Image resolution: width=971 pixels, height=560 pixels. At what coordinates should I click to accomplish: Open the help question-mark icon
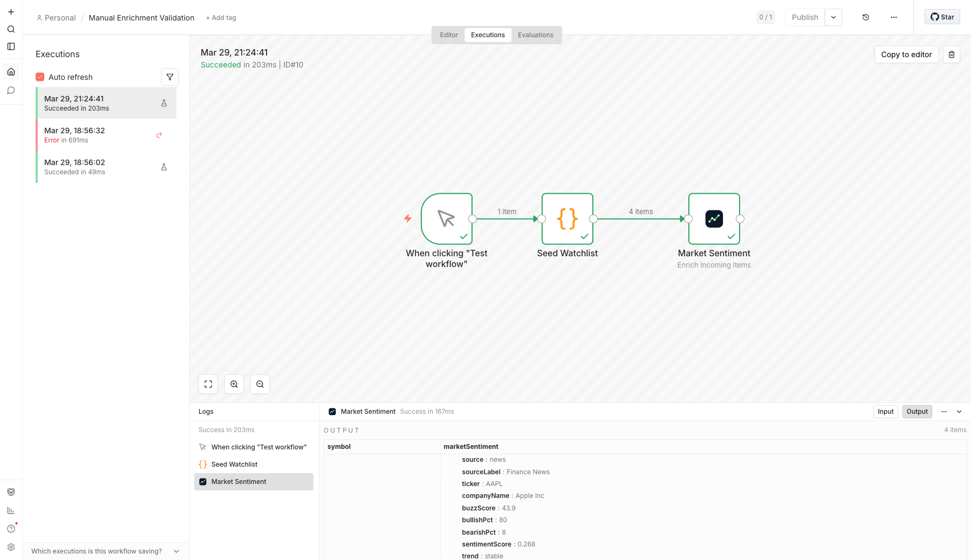(x=11, y=529)
